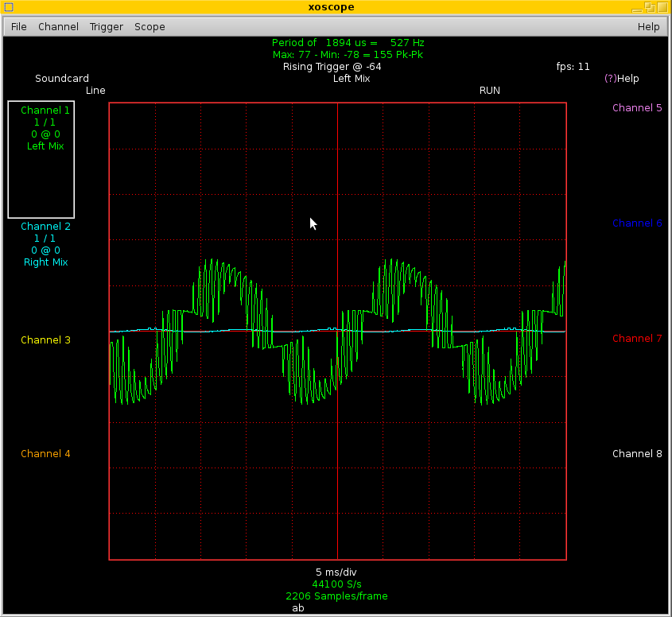Screen dimensions: 672x617
Task: Click the Rising Trigger @ -64 text
Action: click(x=332, y=67)
